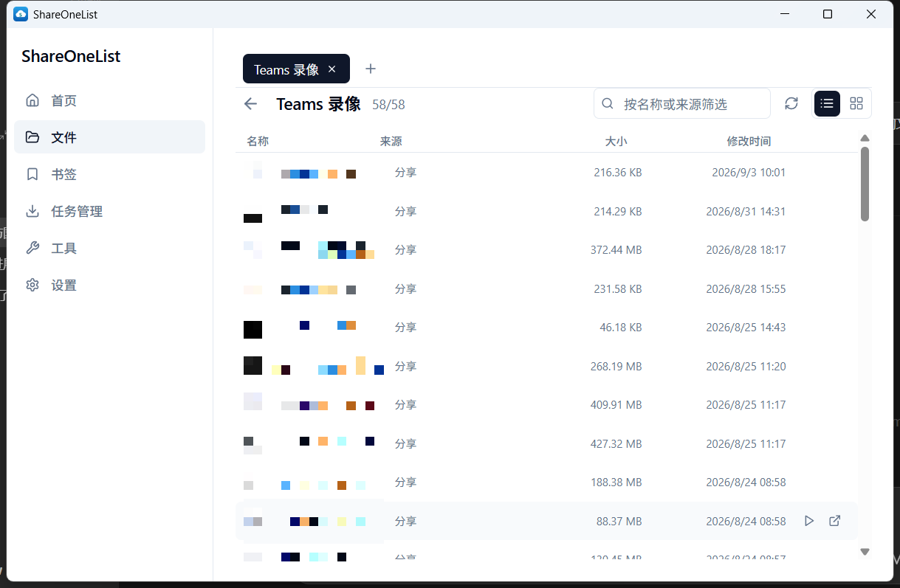900x588 pixels.
Task: Open the 首页 home page in sidebar
Action: [x=109, y=100]
